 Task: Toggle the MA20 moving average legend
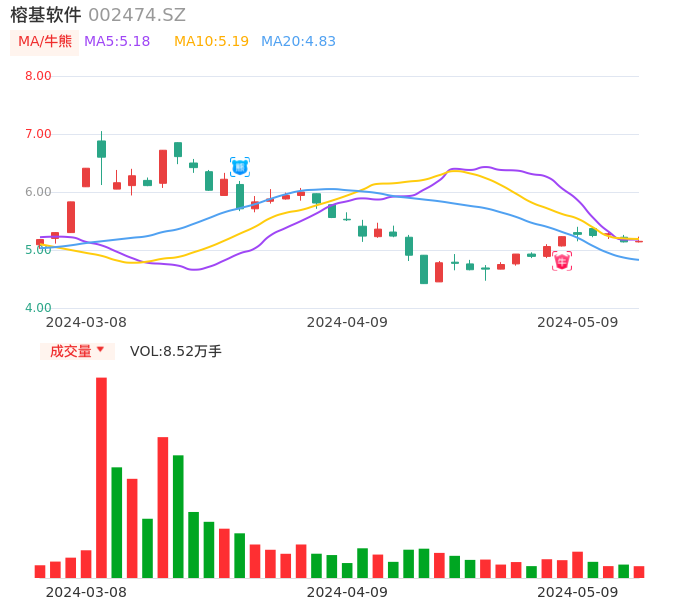pos(298,42)
